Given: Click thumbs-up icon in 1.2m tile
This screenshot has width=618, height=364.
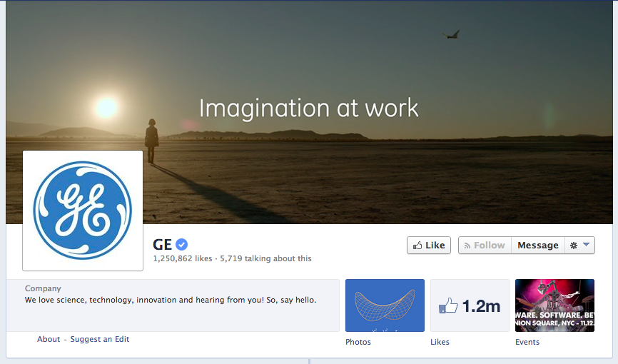Looking at the screenshot, I should coord(449,305).
